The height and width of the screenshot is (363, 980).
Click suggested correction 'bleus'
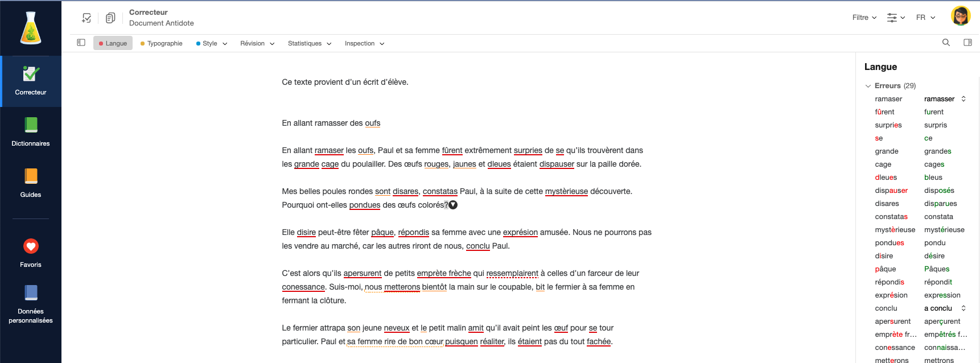[x=933, y=178]
